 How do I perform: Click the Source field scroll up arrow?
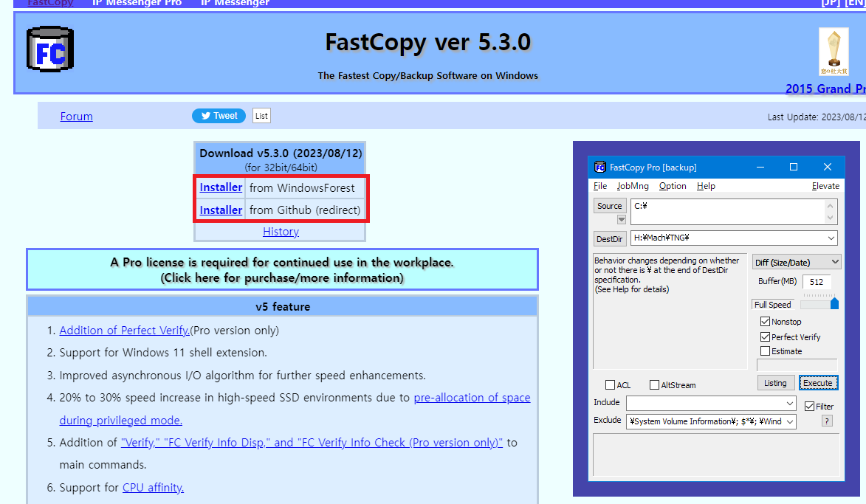click(x=830, y=205)
